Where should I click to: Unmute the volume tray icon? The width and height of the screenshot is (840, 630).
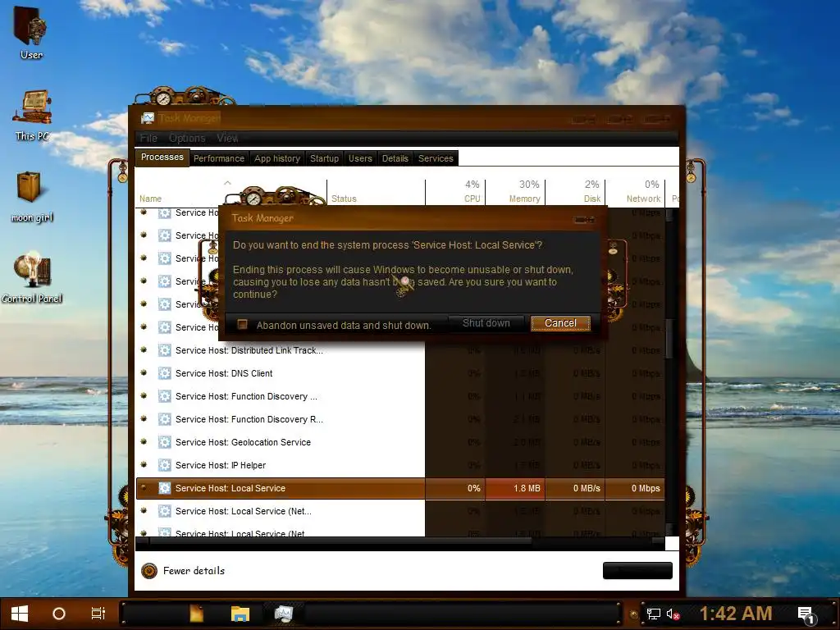(673, 614)
